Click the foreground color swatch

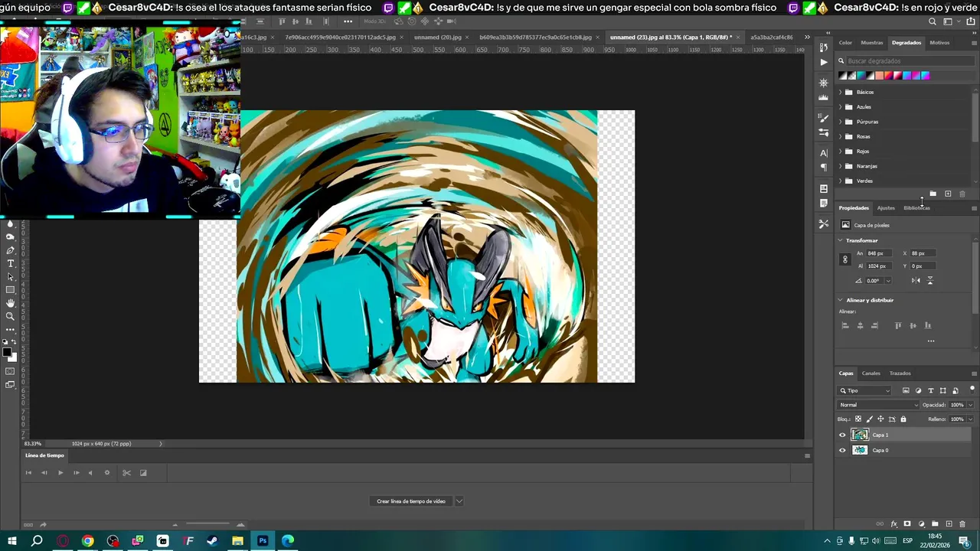coord(7,353)
